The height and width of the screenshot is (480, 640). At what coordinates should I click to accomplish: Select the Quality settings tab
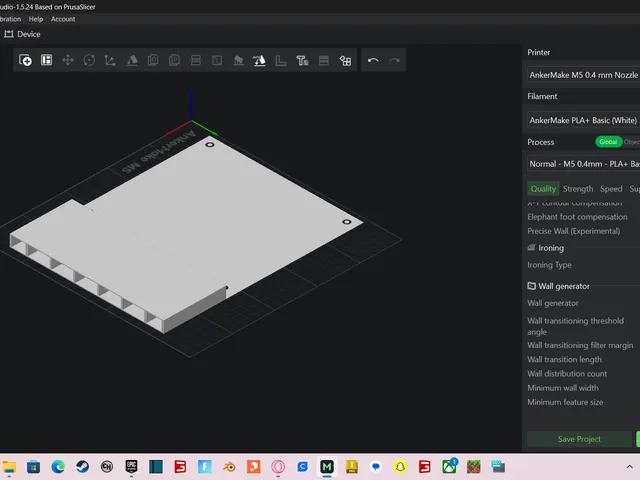click(543, 189)
